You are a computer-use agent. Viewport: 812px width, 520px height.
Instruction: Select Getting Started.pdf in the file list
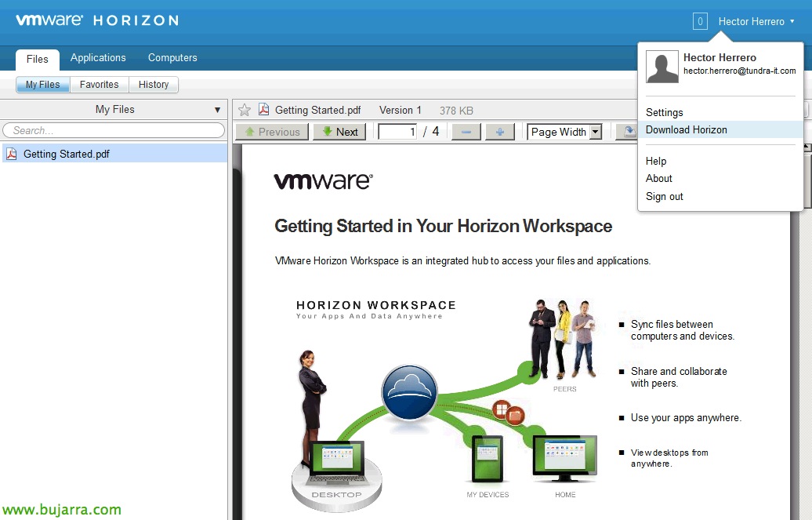115,154
